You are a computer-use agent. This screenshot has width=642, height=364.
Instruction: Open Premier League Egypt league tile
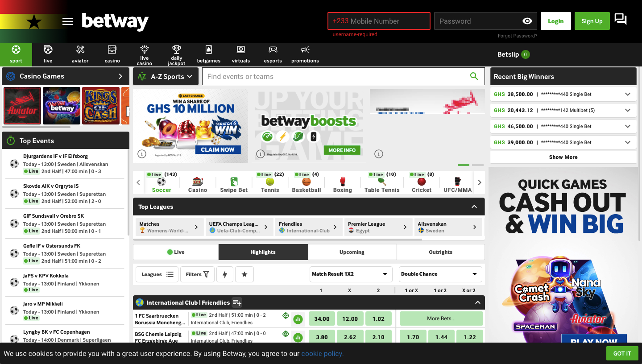point(378,227)
